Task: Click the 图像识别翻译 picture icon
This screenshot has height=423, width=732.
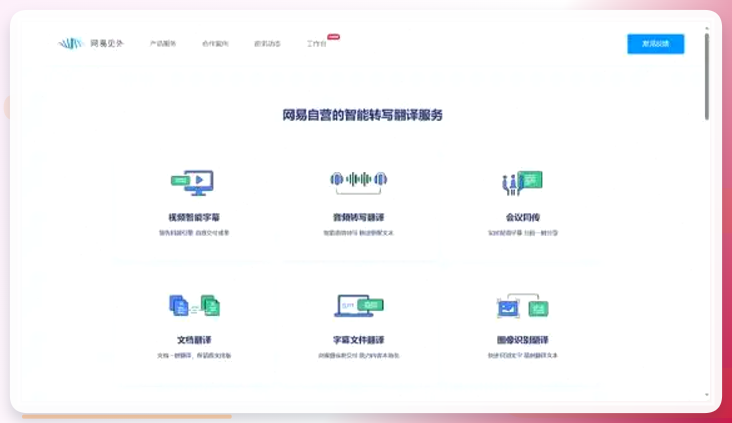Action: (x=522, y=306)
